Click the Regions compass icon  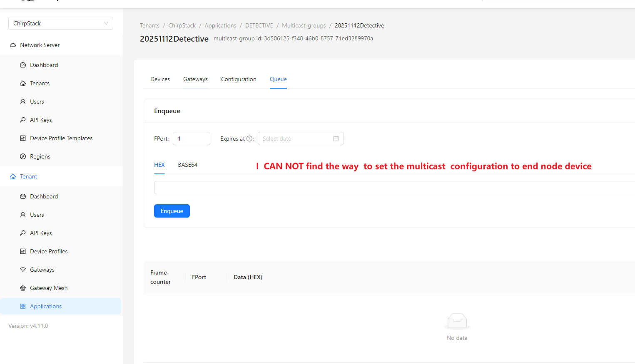(23, 156)
